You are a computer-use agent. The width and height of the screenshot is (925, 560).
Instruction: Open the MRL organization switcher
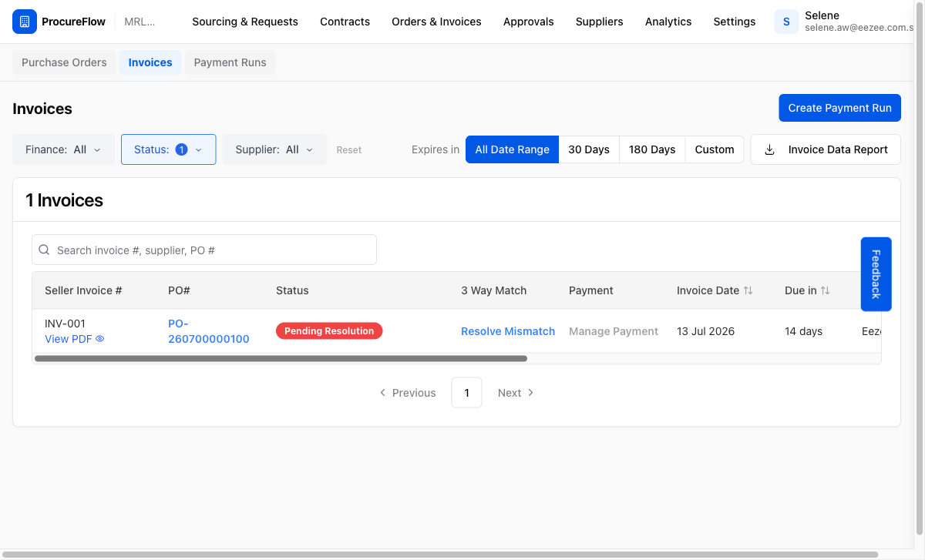140,22
